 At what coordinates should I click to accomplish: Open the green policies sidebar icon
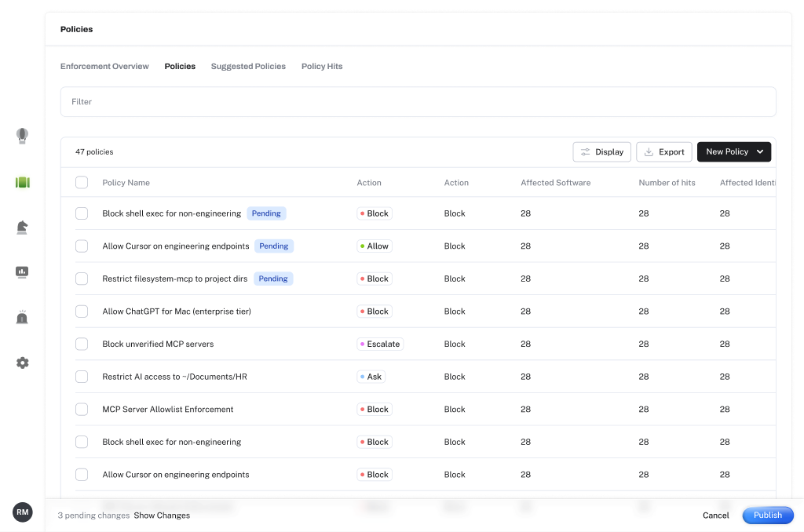tap(23, 182)
